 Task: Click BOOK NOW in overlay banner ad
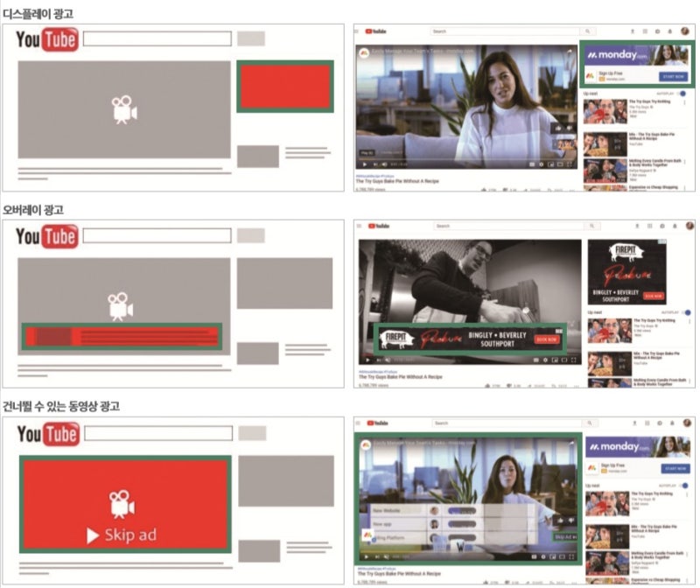pos(546,339)
